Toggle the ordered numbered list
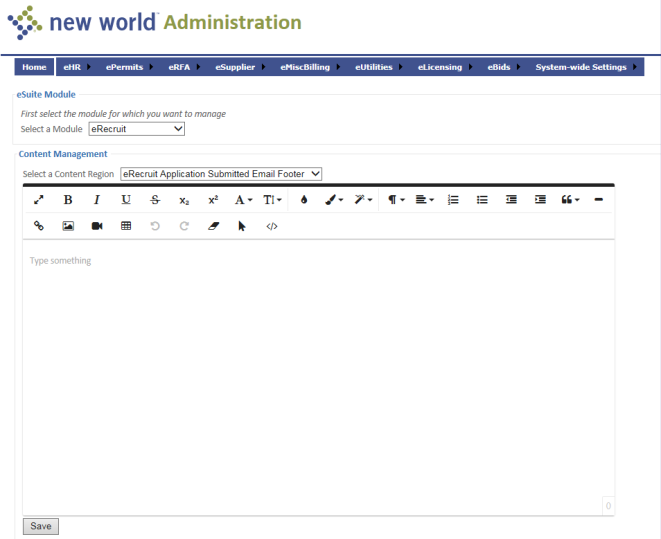This screenshot has height=539, width=661. (x=453, y=200)
